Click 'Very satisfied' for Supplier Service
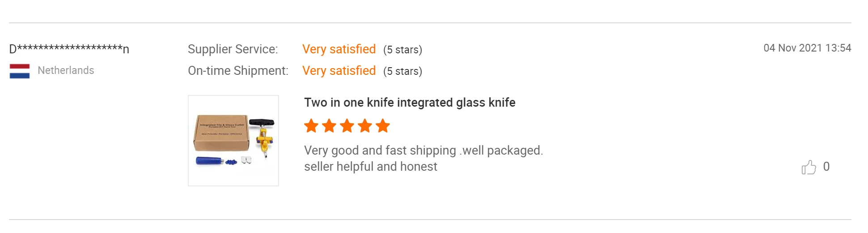 tap(339, 49)
